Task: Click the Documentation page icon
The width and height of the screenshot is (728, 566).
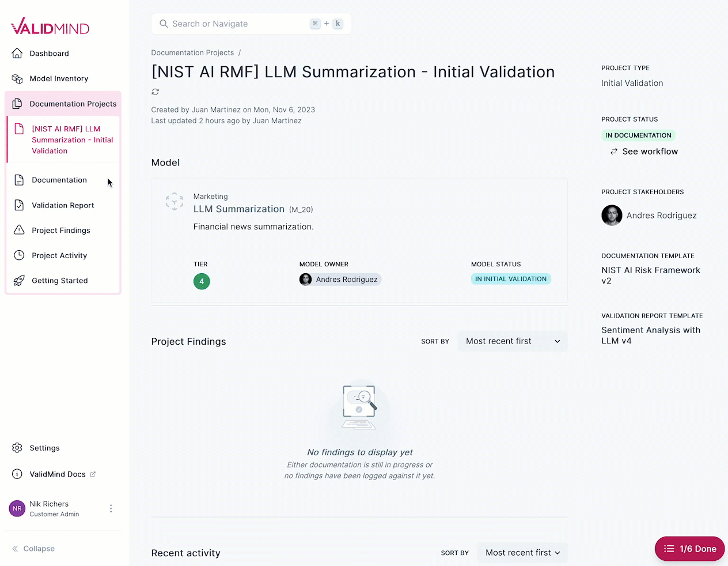Action: click(19, 180)
